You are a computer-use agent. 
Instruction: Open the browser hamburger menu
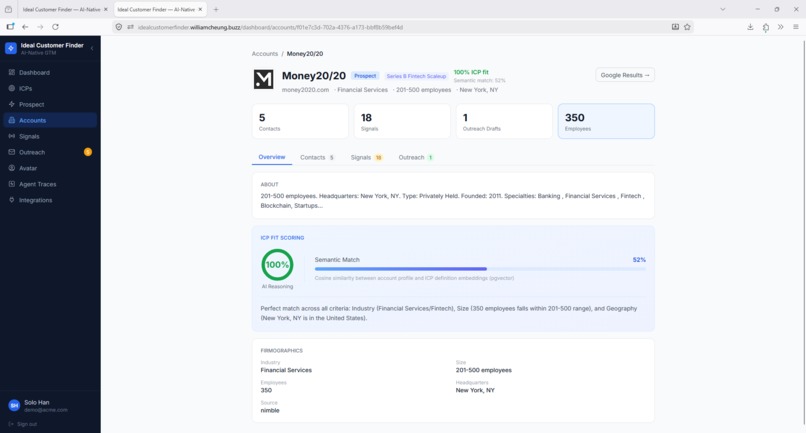click(796, 27)
